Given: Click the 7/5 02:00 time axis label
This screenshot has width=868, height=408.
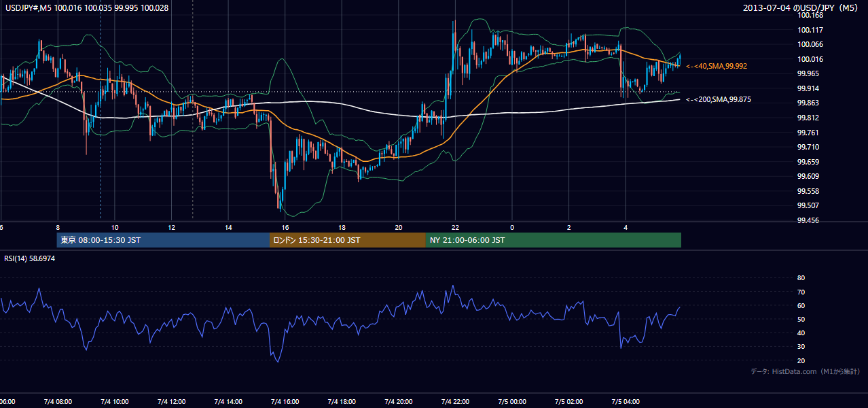Looking at the screenshot, I should click(x=568, y=402).
